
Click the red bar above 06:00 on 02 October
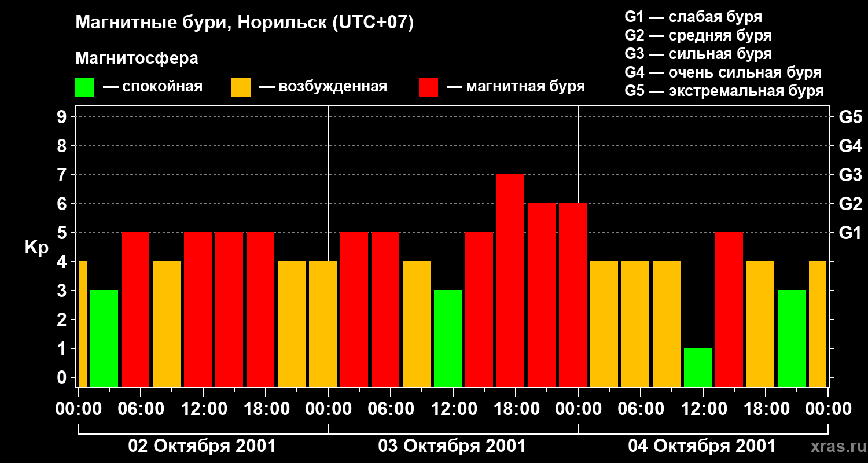135,309
